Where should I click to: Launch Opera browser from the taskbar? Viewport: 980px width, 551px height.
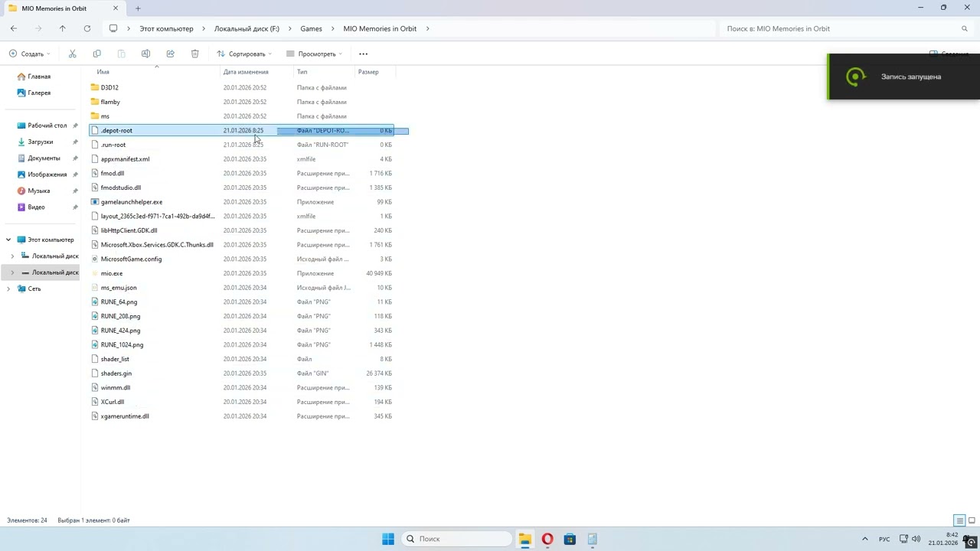click(547, 539)
